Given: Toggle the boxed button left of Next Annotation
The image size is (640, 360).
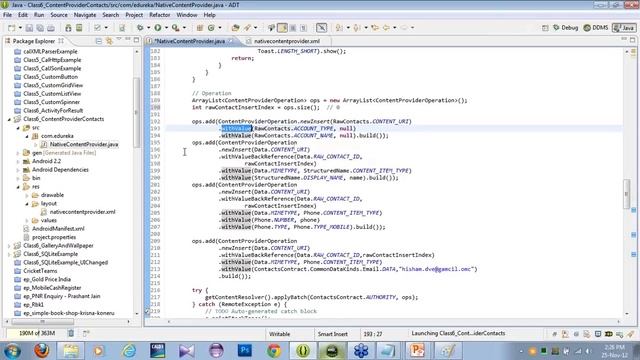Looking at the screenshot, I should coord(322,28).
